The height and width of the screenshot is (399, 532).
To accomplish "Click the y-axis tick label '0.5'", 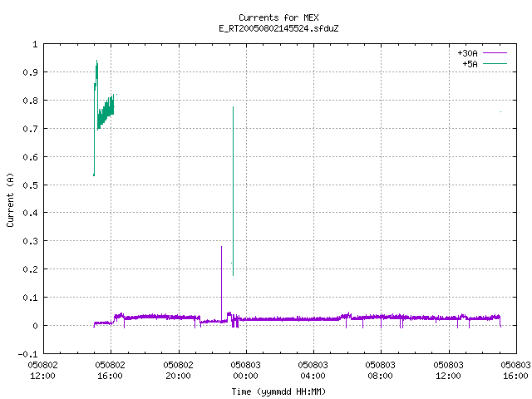I will tap(30, 185).
